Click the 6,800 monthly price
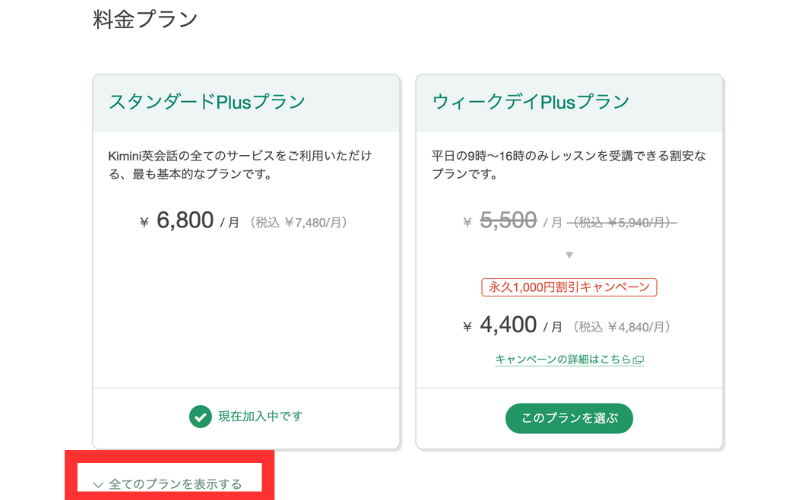The height and width of the screenshot is (500, 800). [185, 220]
